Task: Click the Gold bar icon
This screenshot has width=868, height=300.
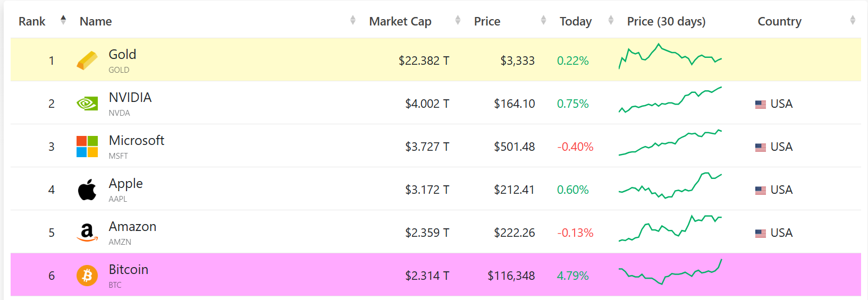Action: pyautogui.click(x=87, y=61)
